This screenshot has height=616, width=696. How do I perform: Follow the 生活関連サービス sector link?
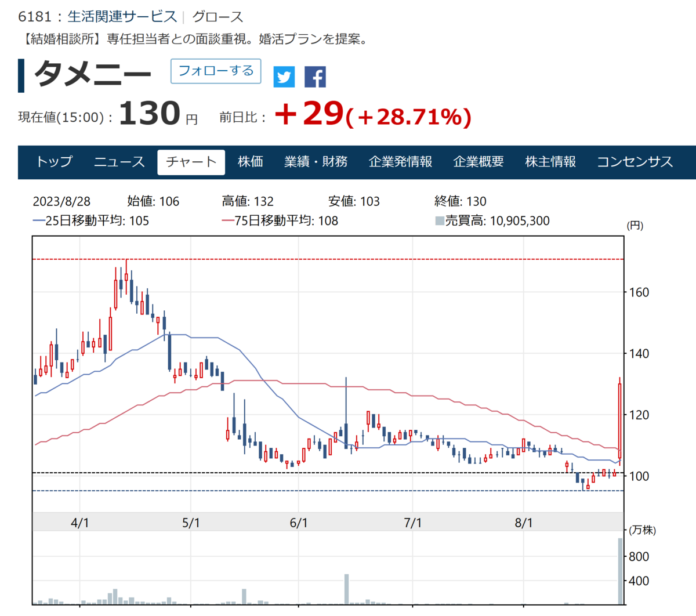tap(122, 17)
